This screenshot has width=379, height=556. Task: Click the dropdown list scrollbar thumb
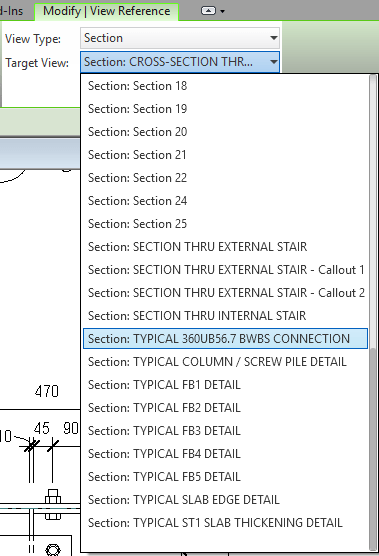click(373, 449)
